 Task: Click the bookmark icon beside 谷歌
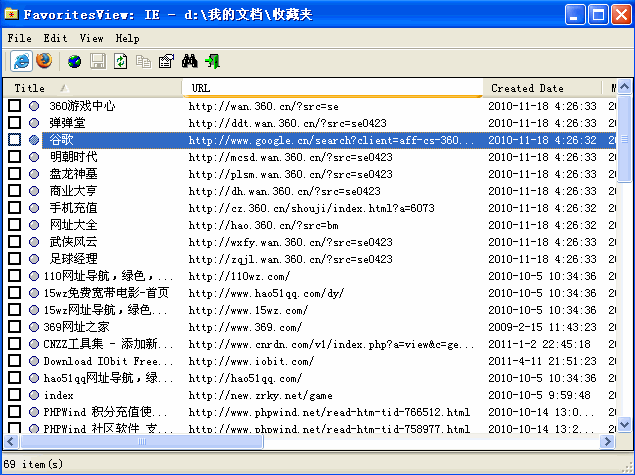[34, 140]
